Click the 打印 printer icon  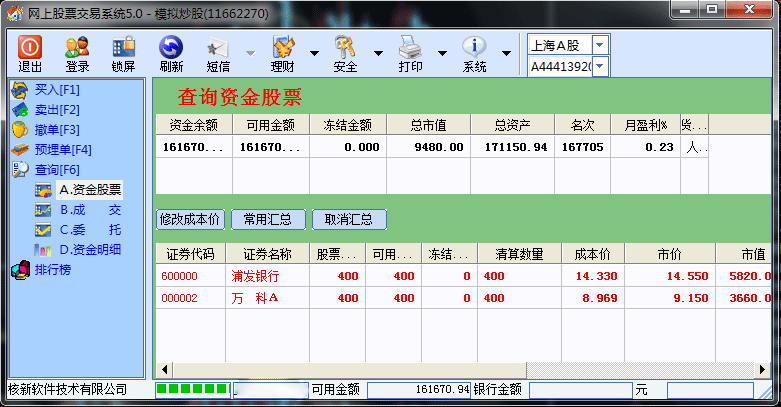410,47
